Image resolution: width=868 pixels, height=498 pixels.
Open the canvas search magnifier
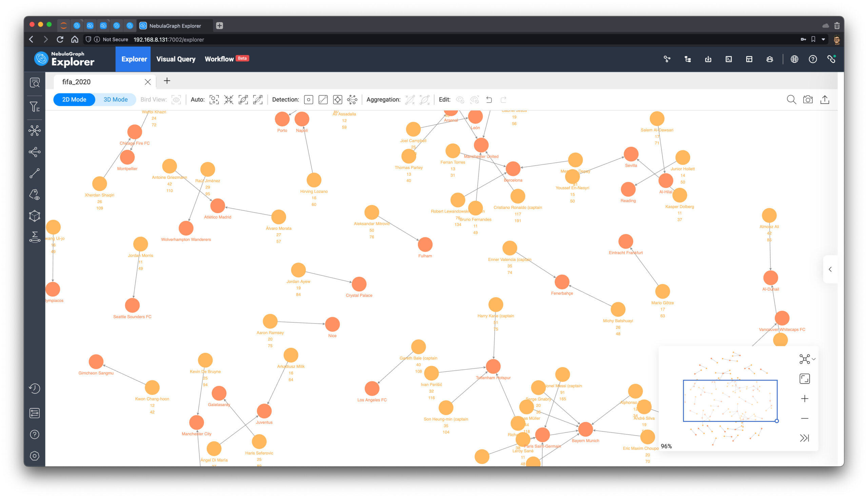coord(791,100)
